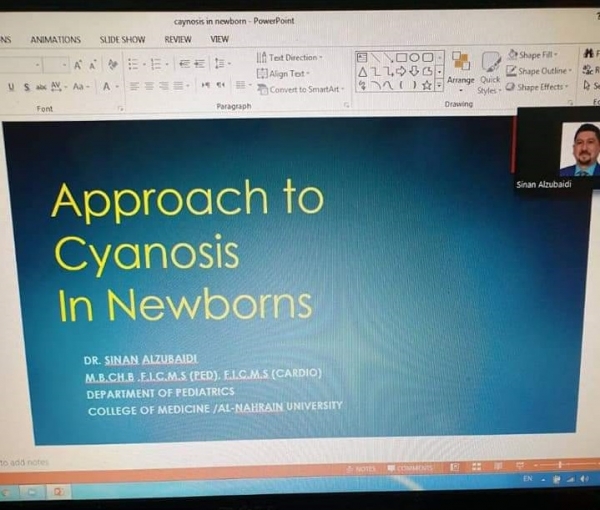Open PowerPoint icon in Windows taskbar
This screenshot has width=600, height=510.
click(58, 492)
